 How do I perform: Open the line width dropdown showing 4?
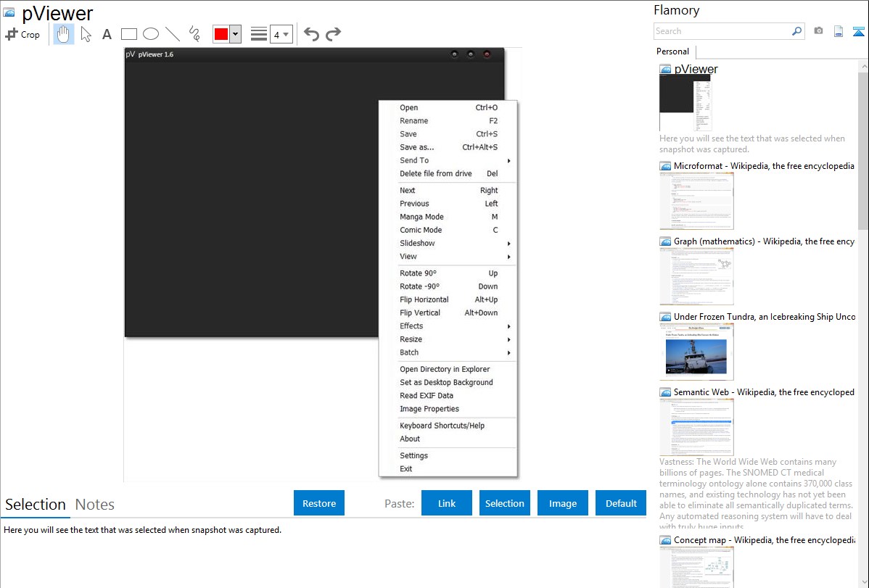click(x=281, y=34)
